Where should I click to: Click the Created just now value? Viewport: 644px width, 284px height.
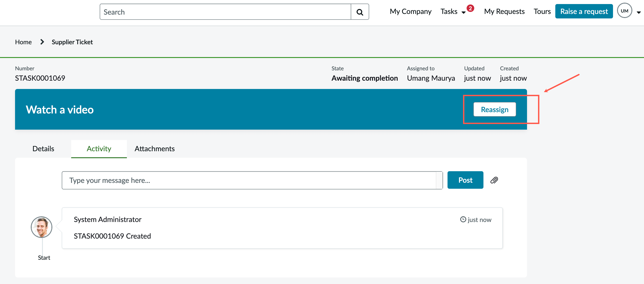pos(513,78)
